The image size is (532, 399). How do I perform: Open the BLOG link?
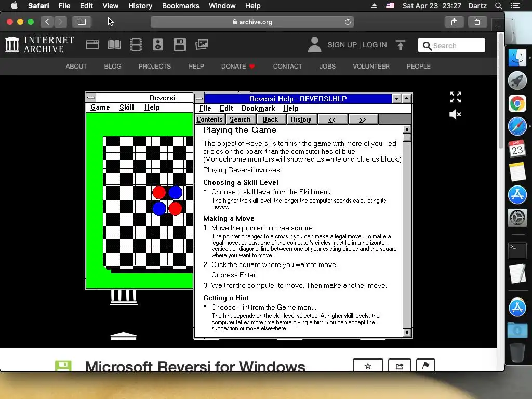pos(113,66)
